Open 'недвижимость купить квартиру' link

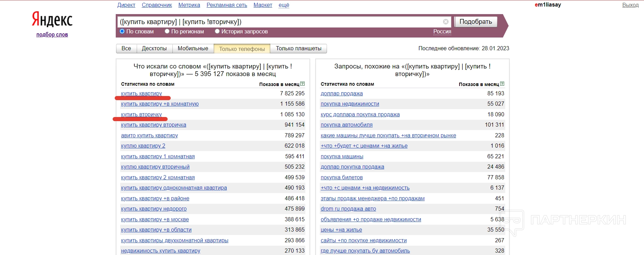(x=161, y=251)
